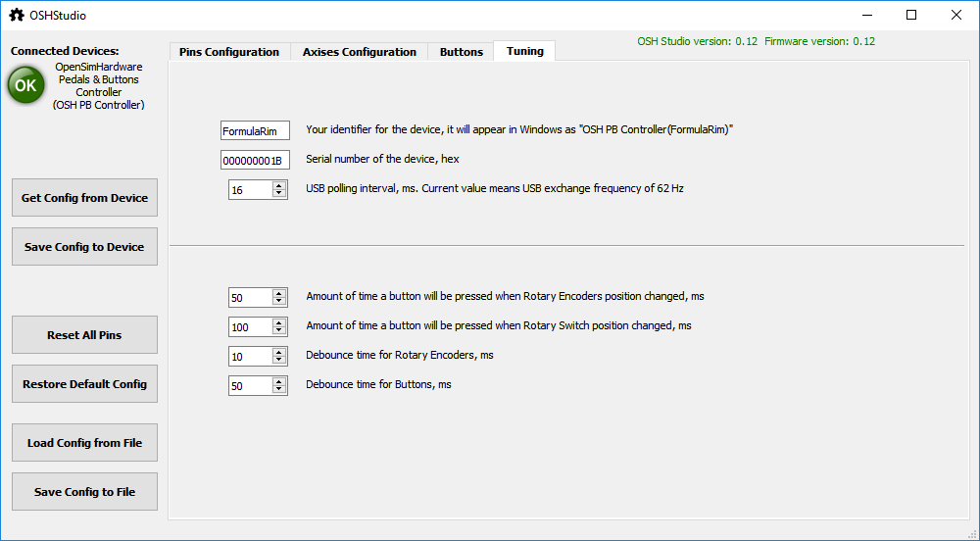Select the Tuning tab
980x541 pixels.
pyautogui.click(x=525, y=51)
